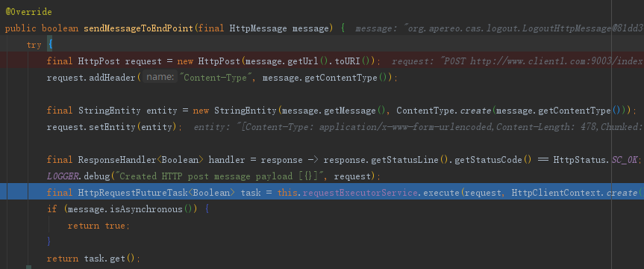Click the ResponseHandler<Boolean> type
Image resolution: width=644 pixels, height=269 pixels.
pos(141,160)
